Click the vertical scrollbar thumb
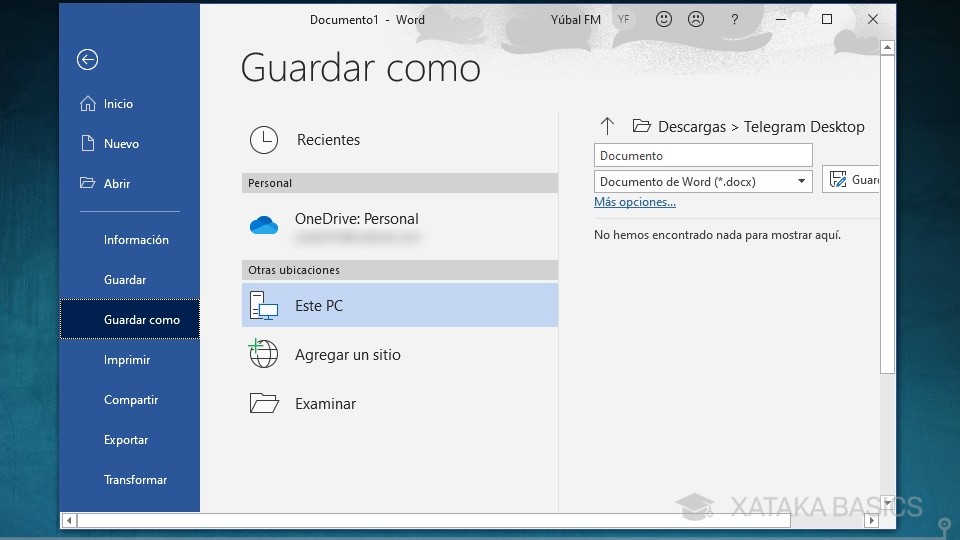 click(887, 214)
